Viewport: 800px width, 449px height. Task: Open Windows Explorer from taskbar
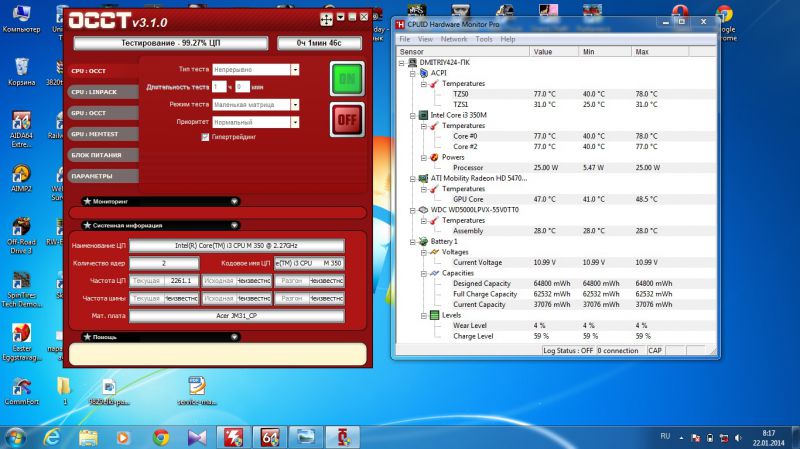88,438
